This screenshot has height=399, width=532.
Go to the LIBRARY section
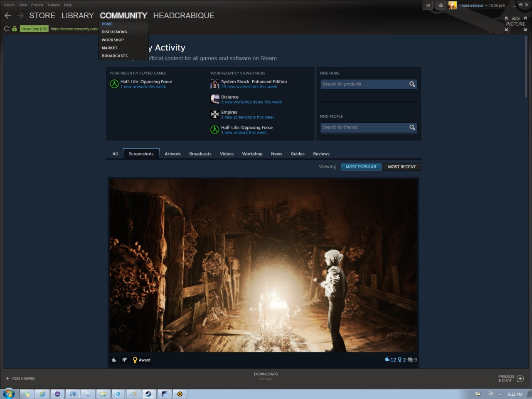pos(78,15)
